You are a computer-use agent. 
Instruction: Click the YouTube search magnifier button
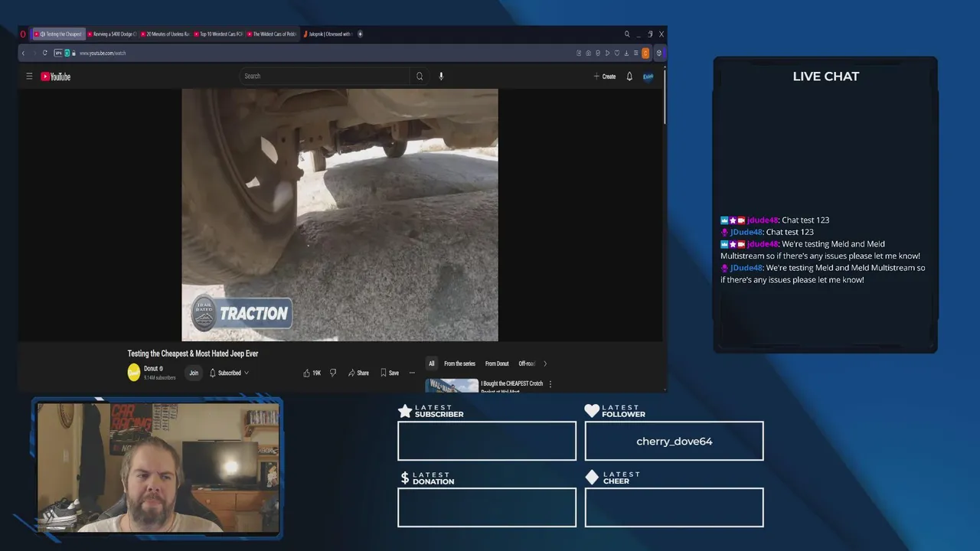[x=420, y=76]
